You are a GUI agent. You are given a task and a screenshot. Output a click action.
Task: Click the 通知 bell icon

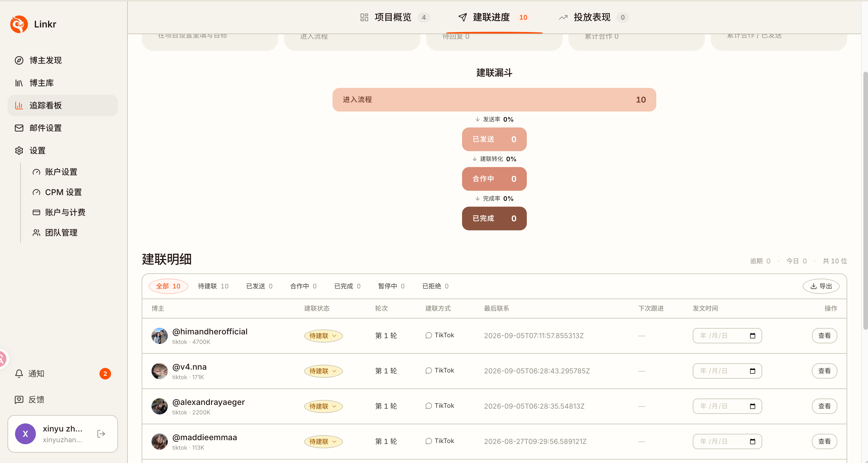pyautogui.click(x=19, y=373)
